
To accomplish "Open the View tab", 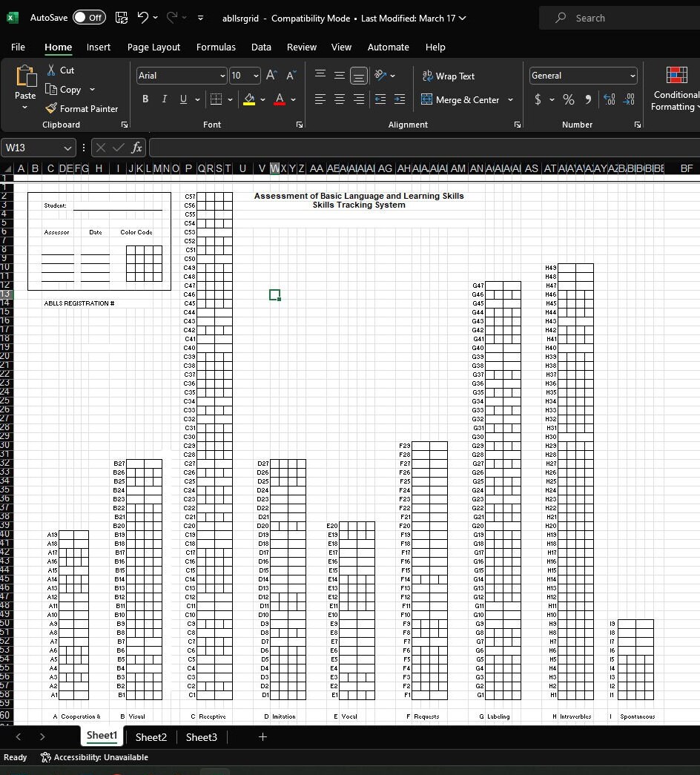I will point(341,47).
